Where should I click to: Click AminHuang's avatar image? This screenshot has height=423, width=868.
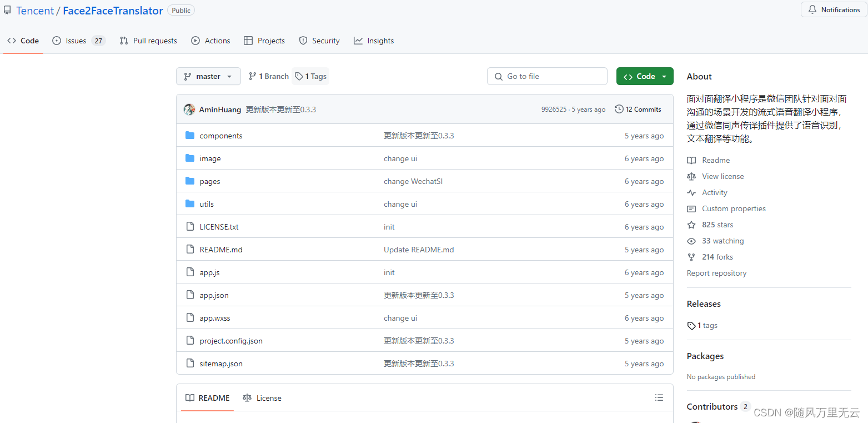[x=189, y=110]
